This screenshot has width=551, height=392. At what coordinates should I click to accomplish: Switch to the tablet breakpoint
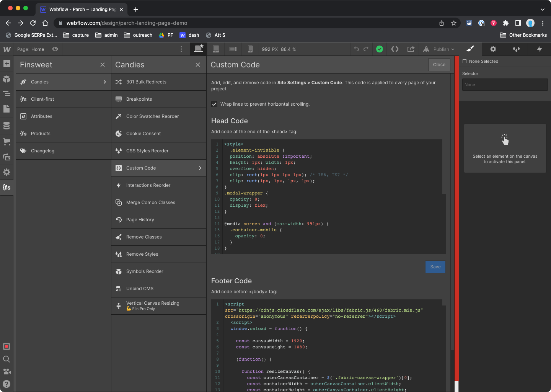pos(216,49)
